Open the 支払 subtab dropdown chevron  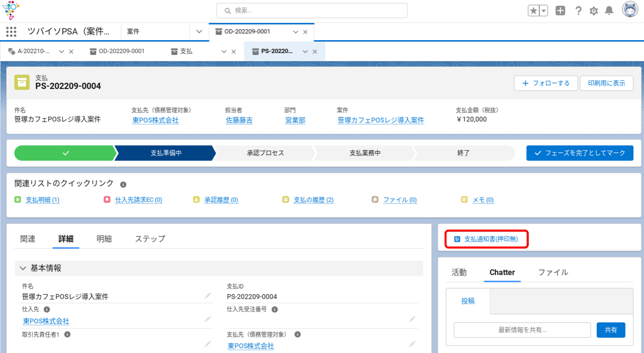(x=224, y=51)
